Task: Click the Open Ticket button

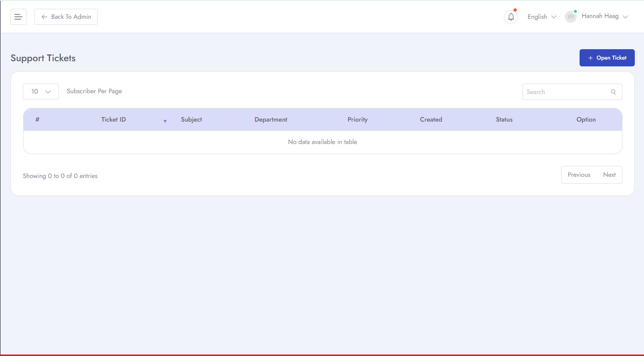Action: [607, 58]
